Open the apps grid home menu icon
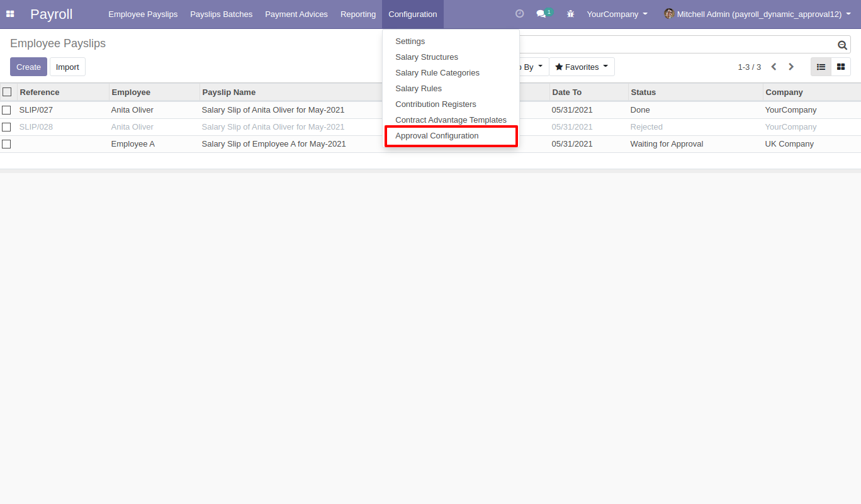The height and width of the screenshot is (504, 861). coord(10,14)
